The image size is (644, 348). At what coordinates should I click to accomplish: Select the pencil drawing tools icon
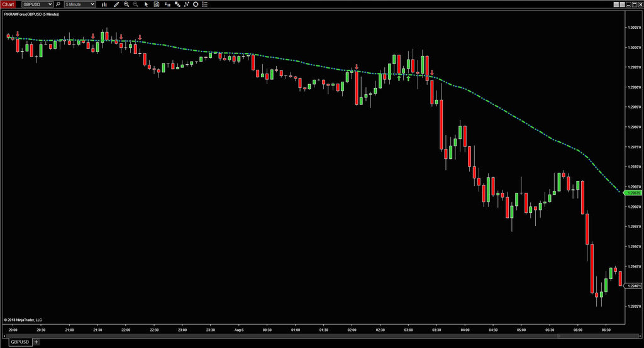coord(116,4)
